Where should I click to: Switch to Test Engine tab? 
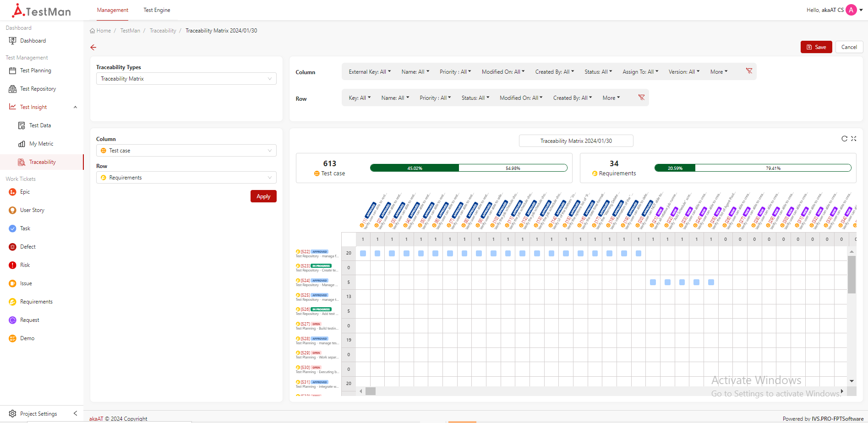tap(157, 10)
